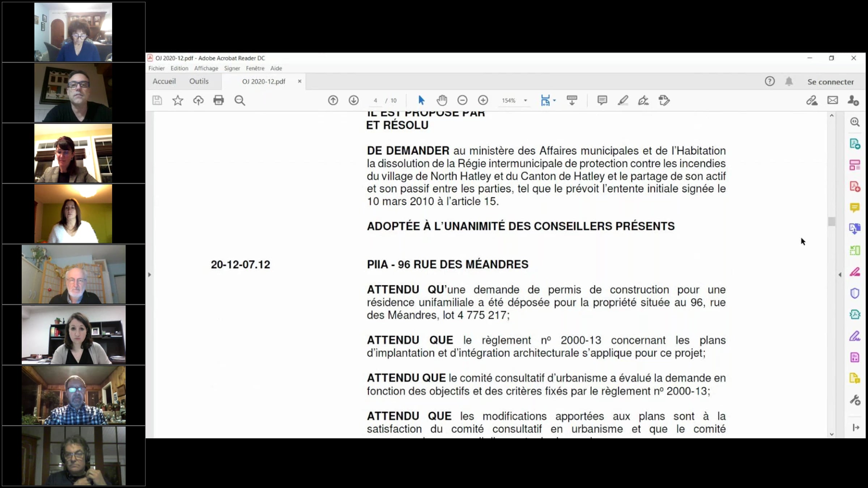This screenshot has height=488, width=868.
Task: Collapse the right pane with small arrow
Action: click(840, 275)
